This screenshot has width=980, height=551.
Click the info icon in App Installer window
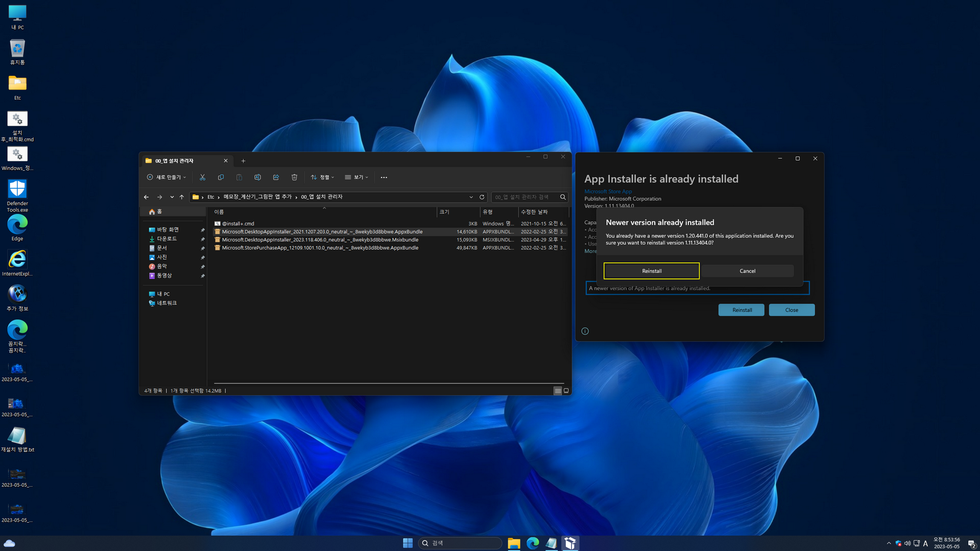(x=585, y=331)
